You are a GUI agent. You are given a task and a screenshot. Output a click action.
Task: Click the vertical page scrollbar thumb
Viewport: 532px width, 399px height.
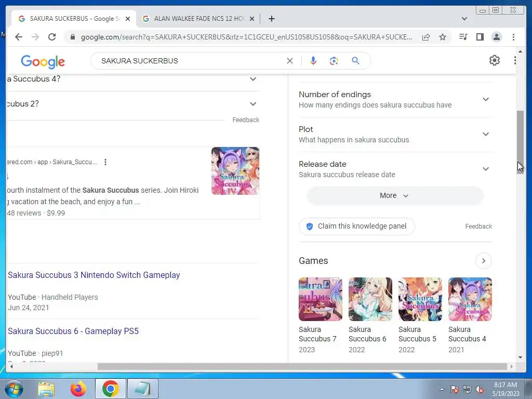[x=520, y=142]
